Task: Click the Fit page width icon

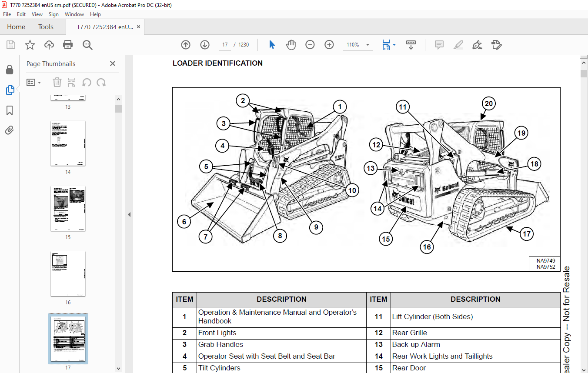Action: coord(386,45)
